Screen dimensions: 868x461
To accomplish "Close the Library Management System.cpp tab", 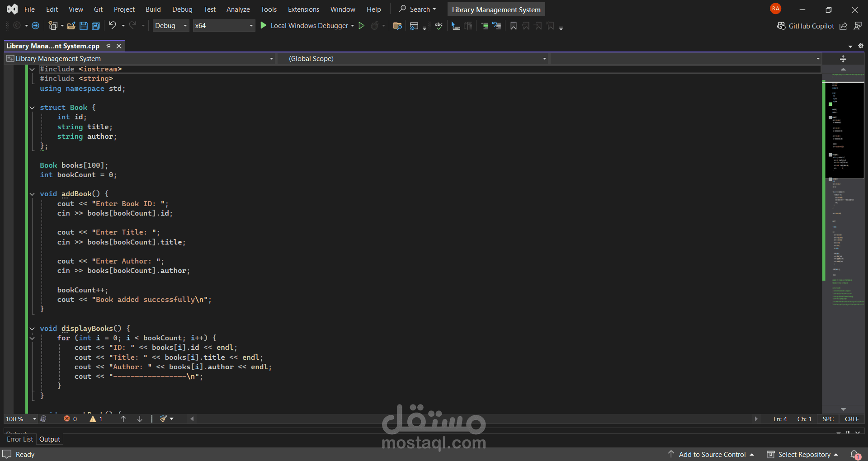I will 119,46.
